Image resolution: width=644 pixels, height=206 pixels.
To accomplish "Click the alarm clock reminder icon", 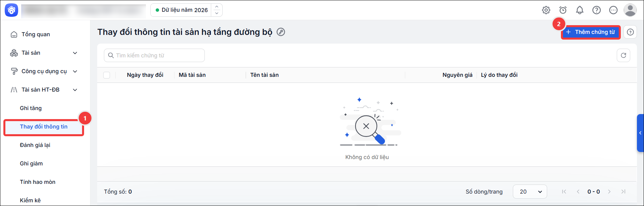I will pyautogui.click(x=563, y=10).
